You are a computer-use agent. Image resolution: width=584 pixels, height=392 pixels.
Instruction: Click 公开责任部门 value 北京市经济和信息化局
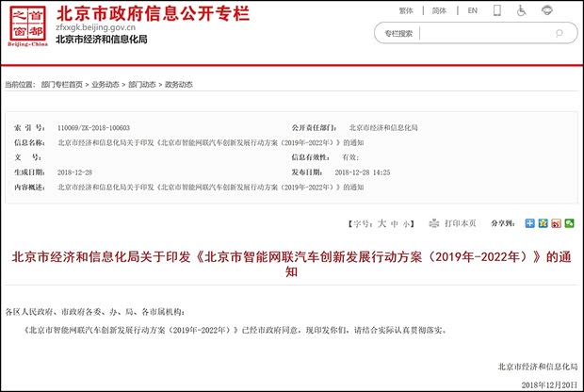pyautogui.click(x=383, y=128)
